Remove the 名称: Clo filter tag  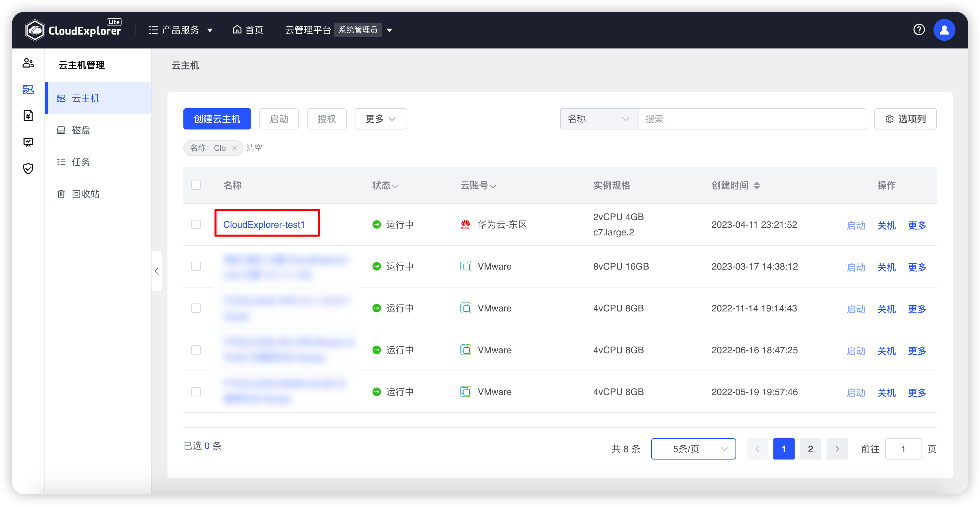[235, 148]
